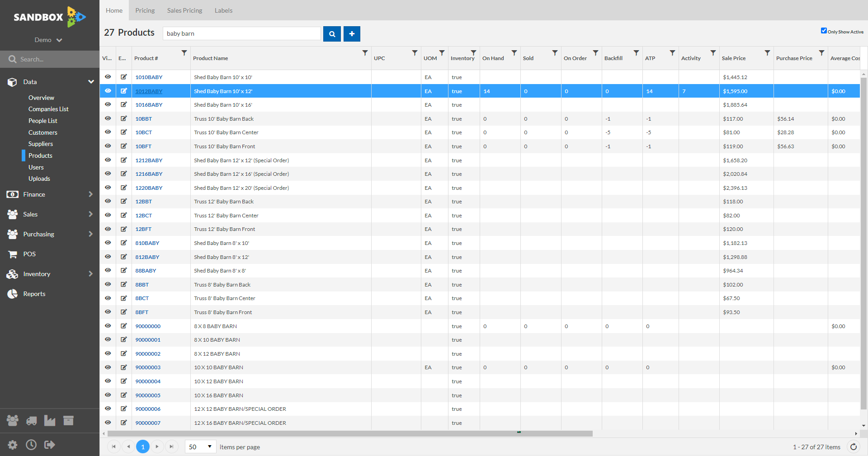Open Suppliers in the sidebar

[x=41, y=144]
